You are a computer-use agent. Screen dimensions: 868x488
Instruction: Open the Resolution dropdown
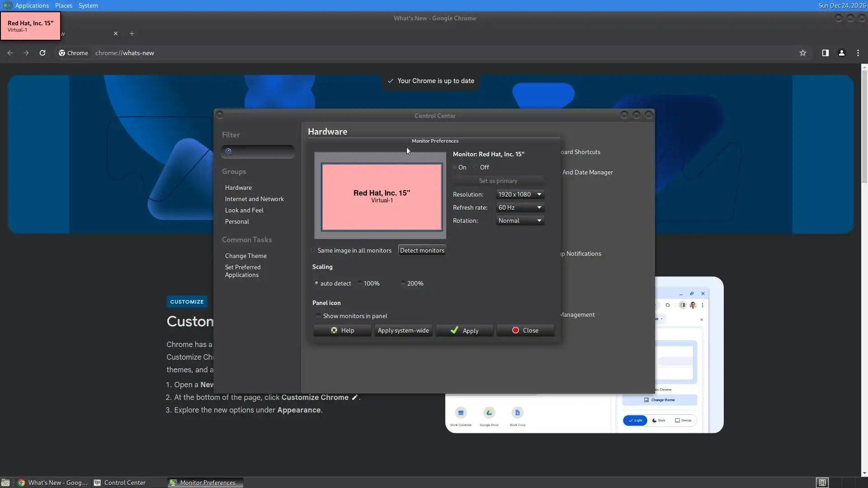pyautogui.click(x=519, y=194)
